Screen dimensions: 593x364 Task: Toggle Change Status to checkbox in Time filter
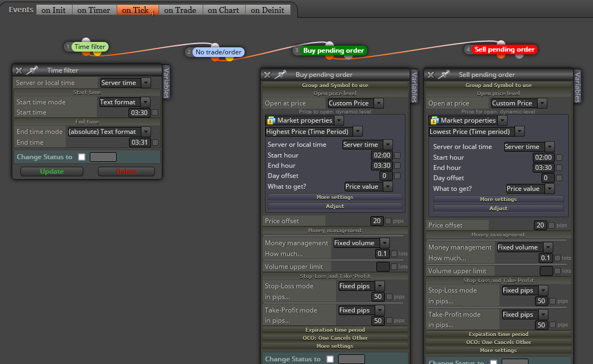point(82,157)
